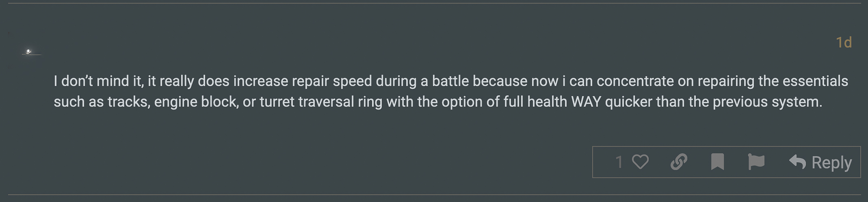Toggle the heart to like this post

click(x=640, y=162)
